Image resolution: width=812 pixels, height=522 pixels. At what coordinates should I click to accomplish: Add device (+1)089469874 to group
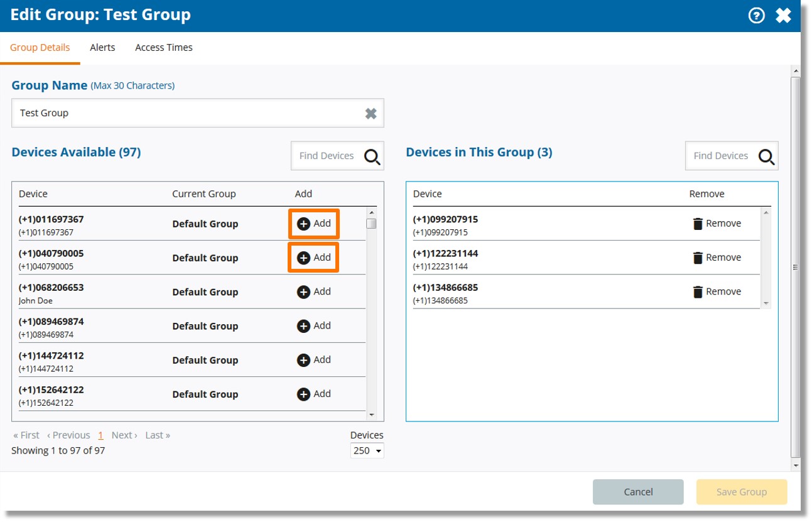tap(314, 325)
